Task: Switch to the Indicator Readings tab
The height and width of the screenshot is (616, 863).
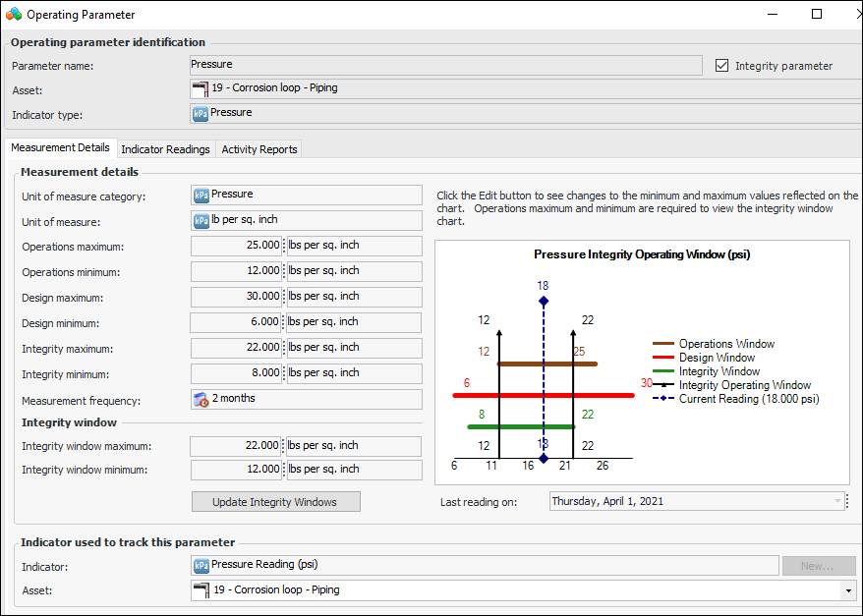Action: (x=165, y=149)
